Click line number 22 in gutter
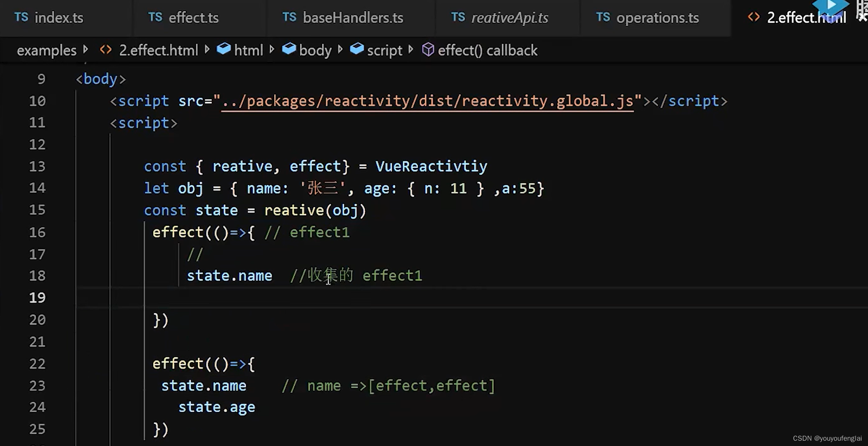868x446 pixels. pos(37,364)
